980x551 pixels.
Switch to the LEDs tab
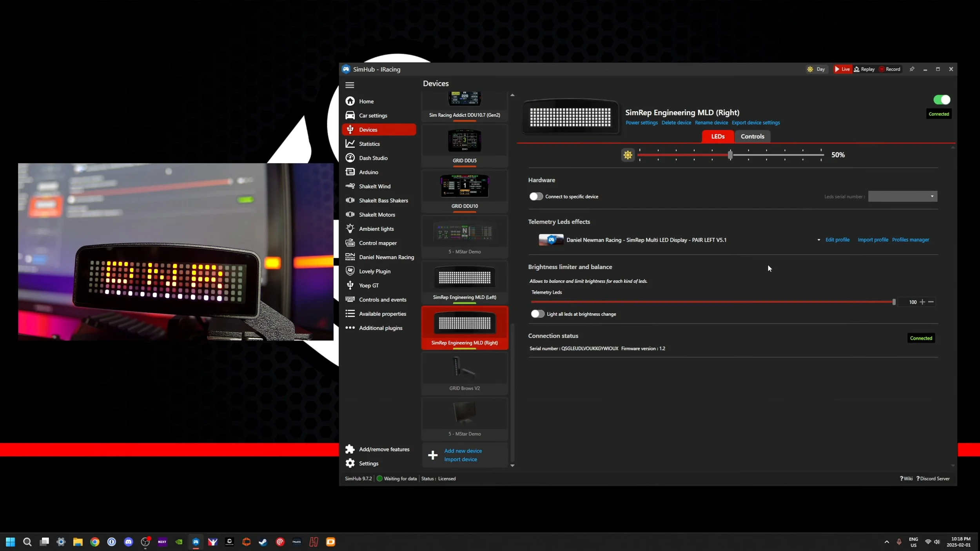(x=718, y=136)
